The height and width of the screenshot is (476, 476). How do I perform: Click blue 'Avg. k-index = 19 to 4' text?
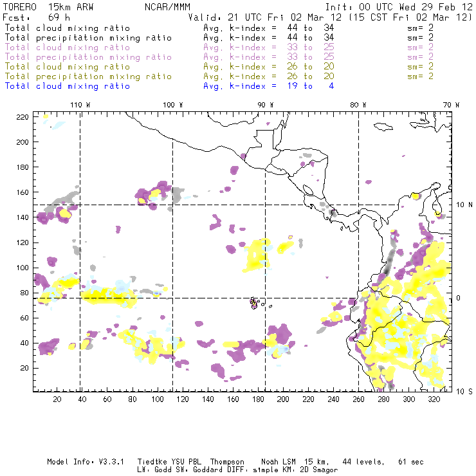pyautogui.click(x=269, y=86)
